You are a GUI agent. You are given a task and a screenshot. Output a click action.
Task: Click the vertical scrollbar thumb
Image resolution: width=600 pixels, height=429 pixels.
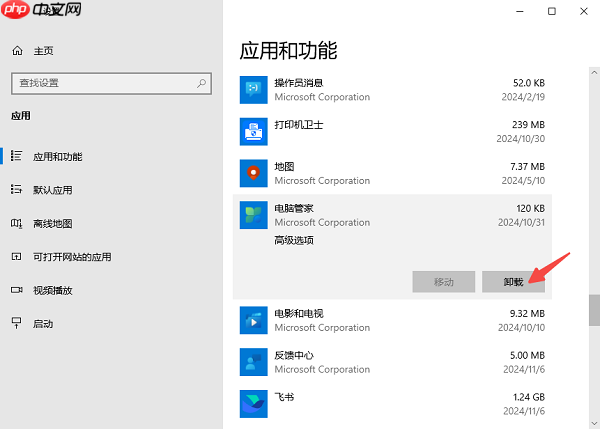pos(594,310)
